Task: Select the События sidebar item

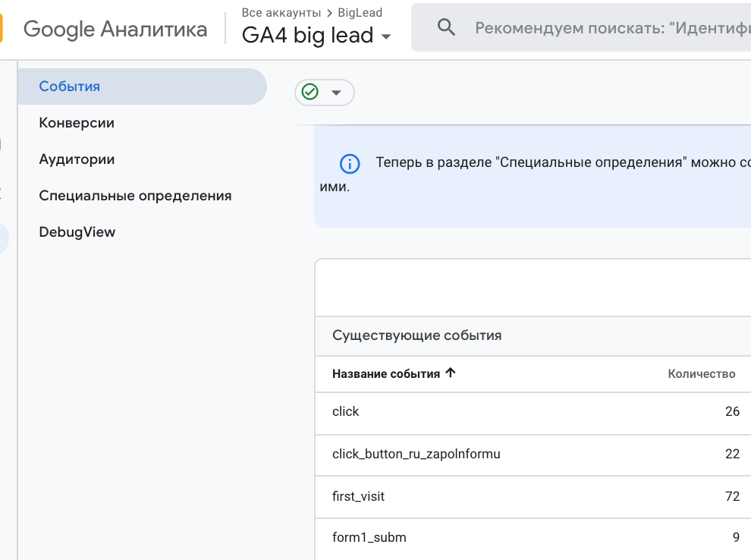Action: pyautogui.click(x=68, y=86)
